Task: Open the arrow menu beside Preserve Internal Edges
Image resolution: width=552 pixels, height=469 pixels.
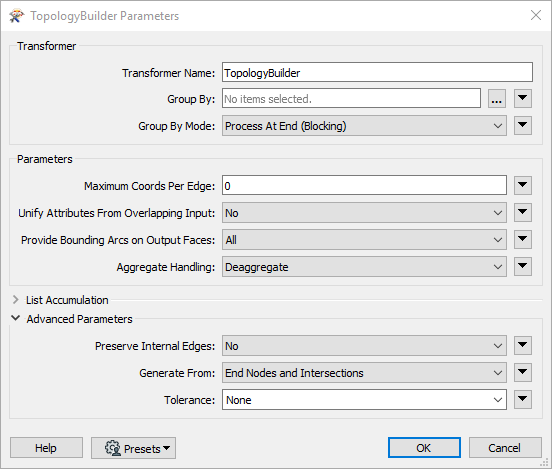Action: pyautogui.click(x=523, y=346)
